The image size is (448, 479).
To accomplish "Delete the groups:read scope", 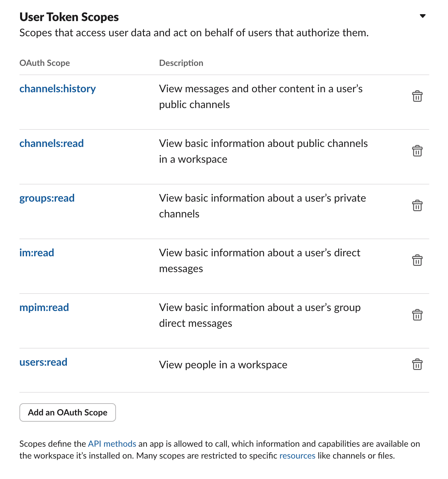I will click(417, 206).
